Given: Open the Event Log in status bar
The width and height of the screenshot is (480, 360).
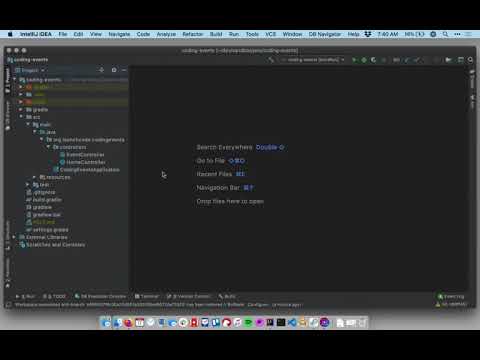Looking at the screenshot, I should pos(451,296).
